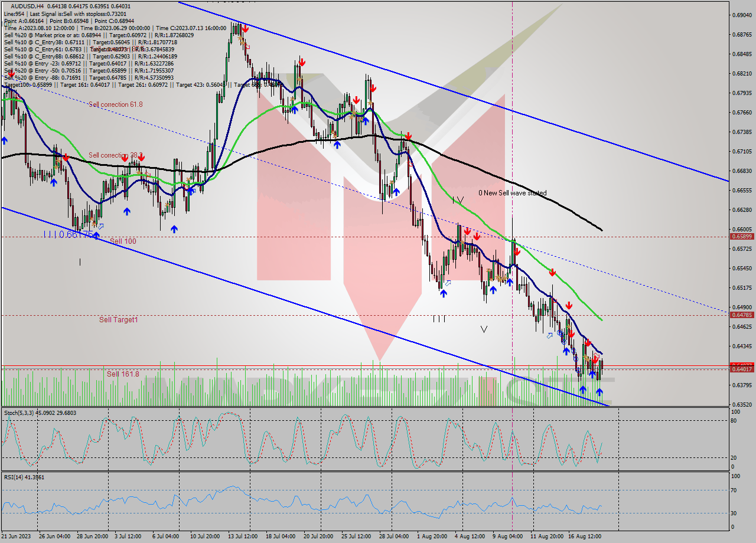The height and width of the screenshot is (543, 756).
Task: Click the wave label showing 0.66175
Action: click(x=69, y=234)
